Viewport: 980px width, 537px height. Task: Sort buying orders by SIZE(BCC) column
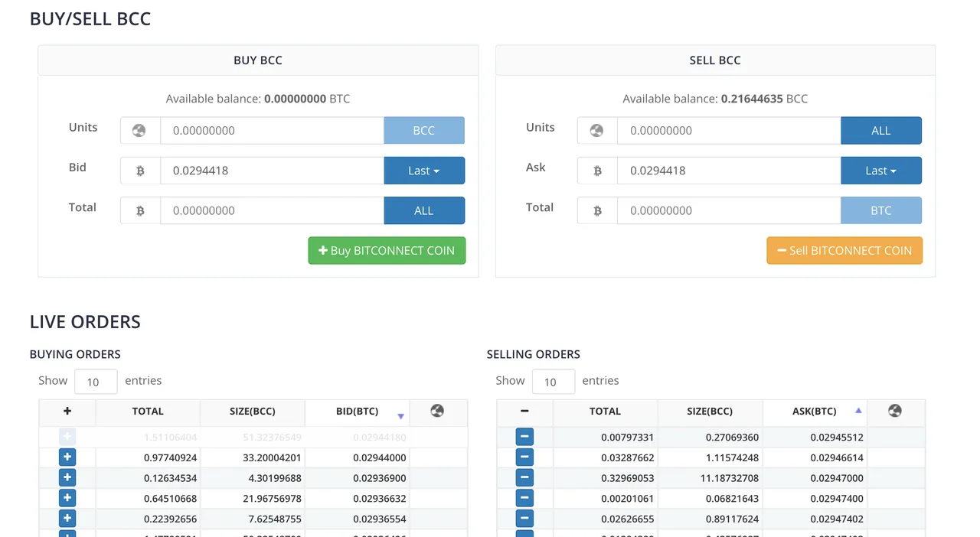(253, 412)
